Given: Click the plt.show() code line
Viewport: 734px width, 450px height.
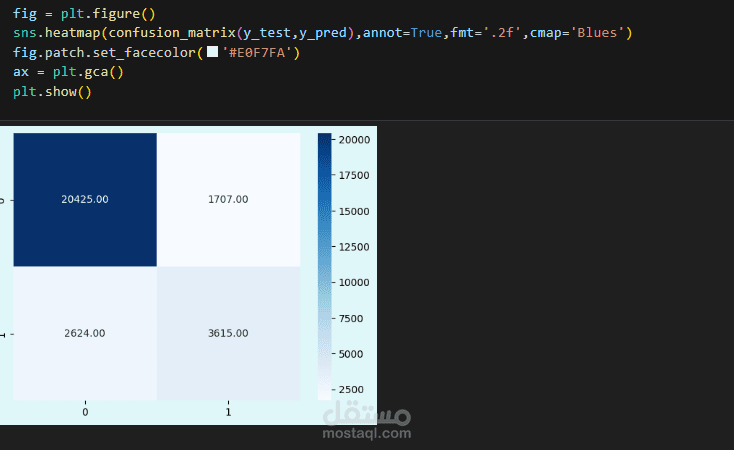Looking at the screenshot, I should [x=52, y=92].
